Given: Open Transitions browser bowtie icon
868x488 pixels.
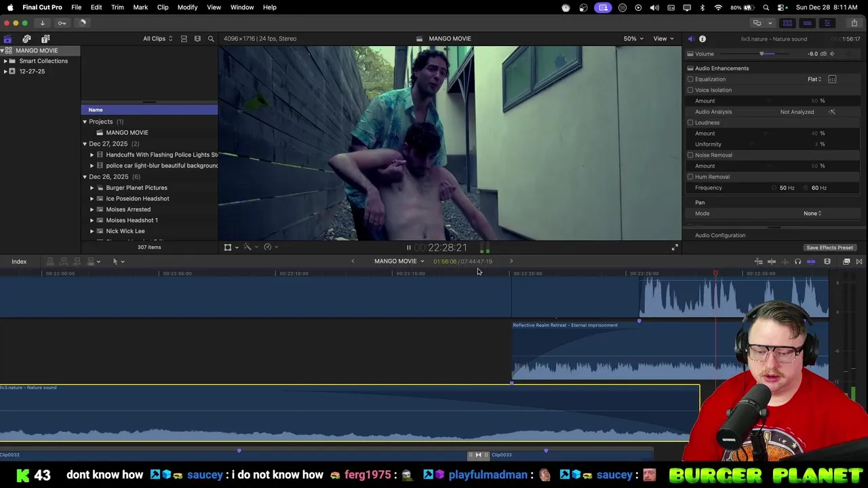Looking at the screenshot, I should tap(859, 262).
